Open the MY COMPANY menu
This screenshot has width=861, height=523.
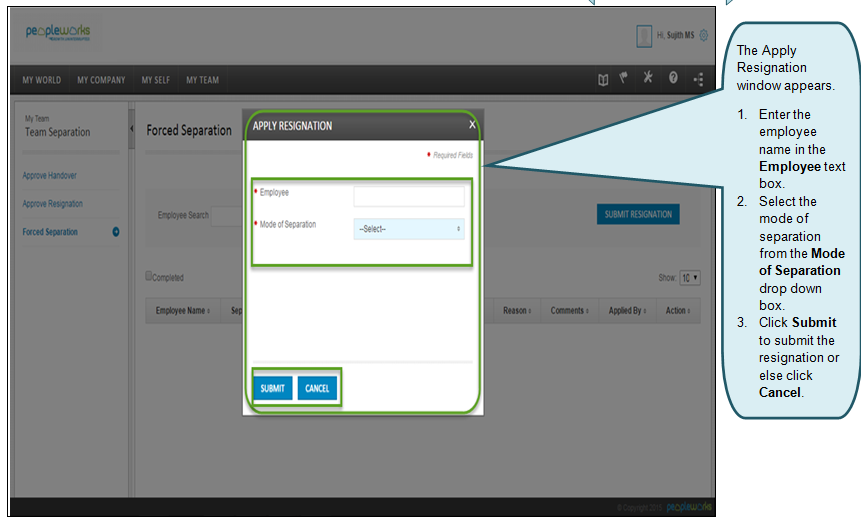[x=101, y=80]
